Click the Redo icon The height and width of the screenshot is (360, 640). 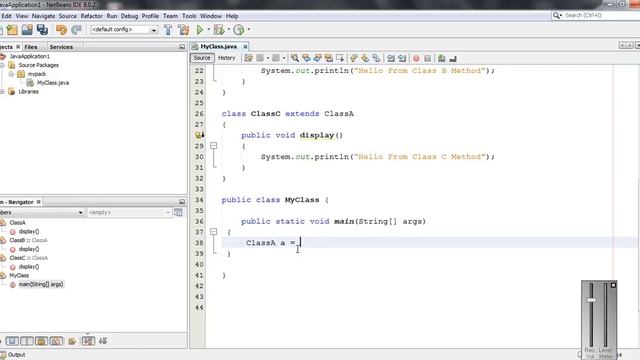tap(76, 30)
